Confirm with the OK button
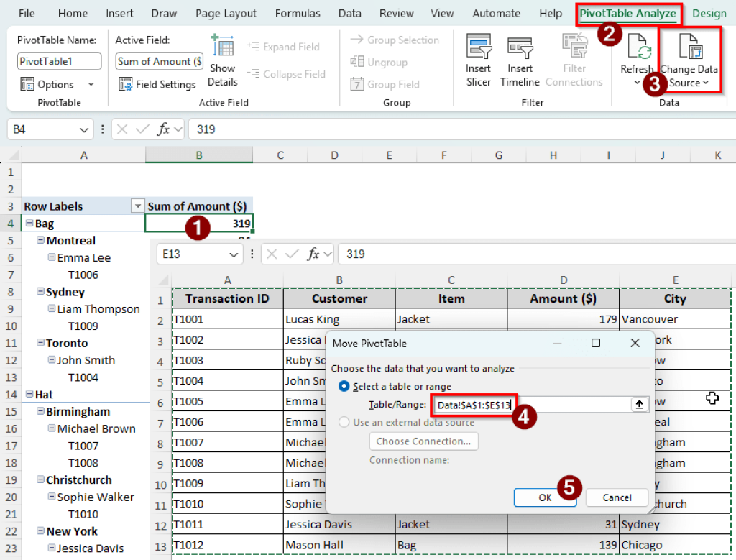Screen dimensions: 736x560 [x=545, y=497]
